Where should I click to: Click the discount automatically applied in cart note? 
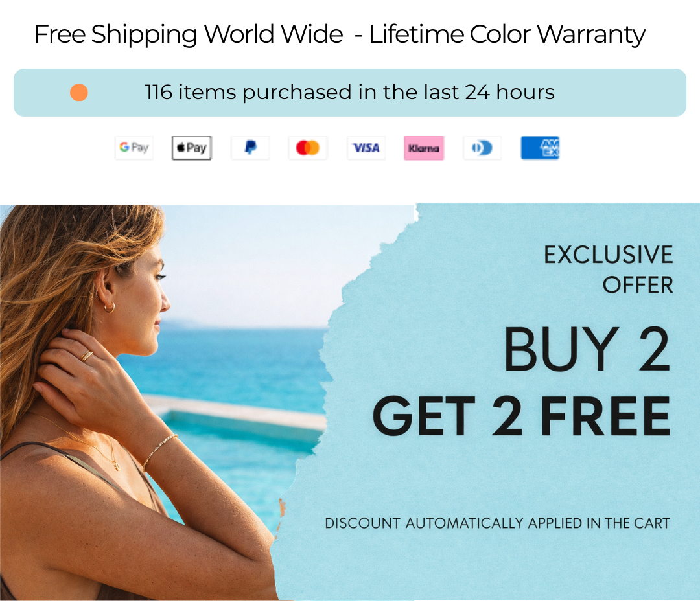pyautogui.click(x=497, y=523)
